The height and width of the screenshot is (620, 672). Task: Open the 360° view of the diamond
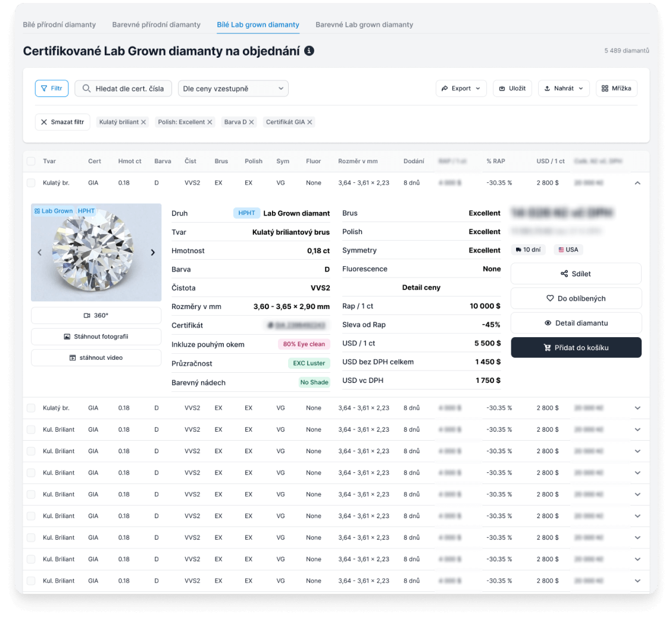click(96, 316)
